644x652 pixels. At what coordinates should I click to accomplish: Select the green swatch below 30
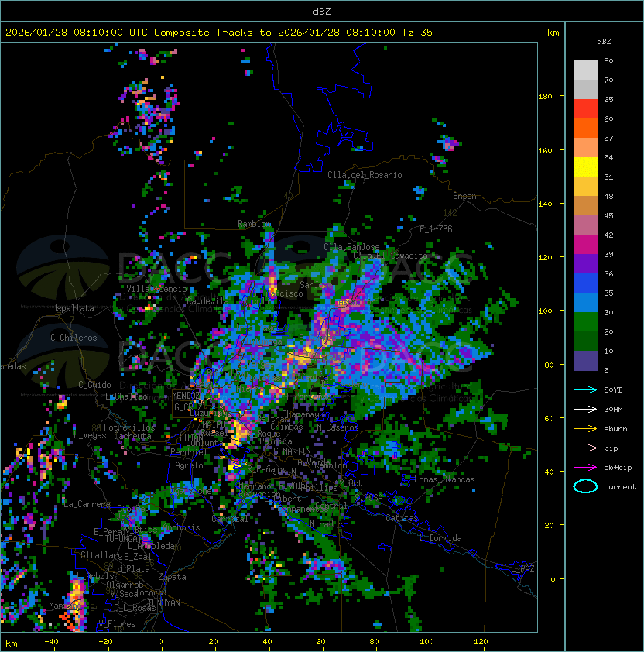point(585,322)
